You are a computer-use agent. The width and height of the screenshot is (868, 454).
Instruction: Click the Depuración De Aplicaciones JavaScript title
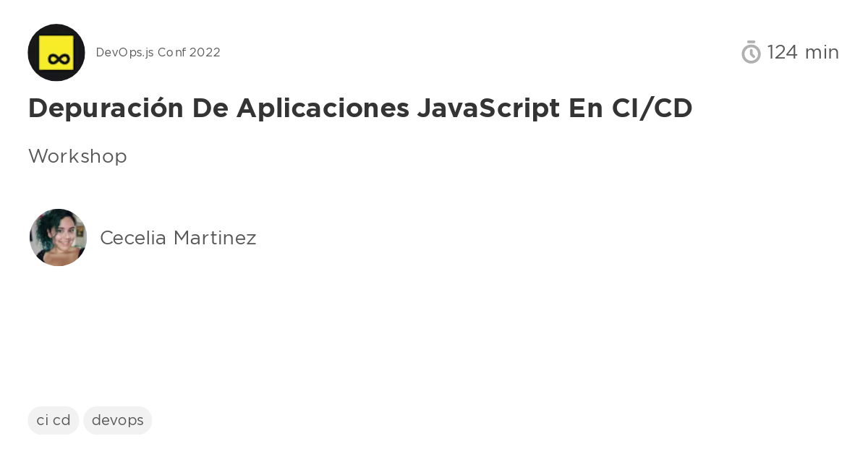coord(360,108)
